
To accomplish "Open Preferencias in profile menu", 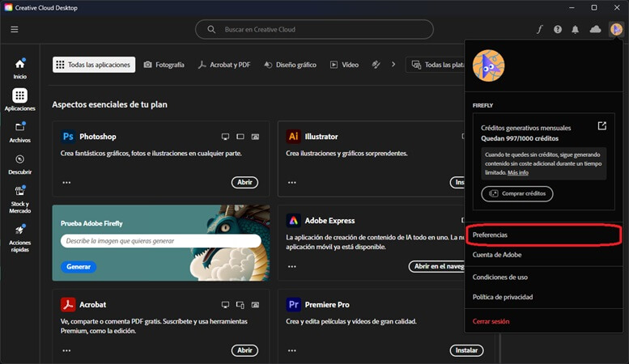I will 543,235.
